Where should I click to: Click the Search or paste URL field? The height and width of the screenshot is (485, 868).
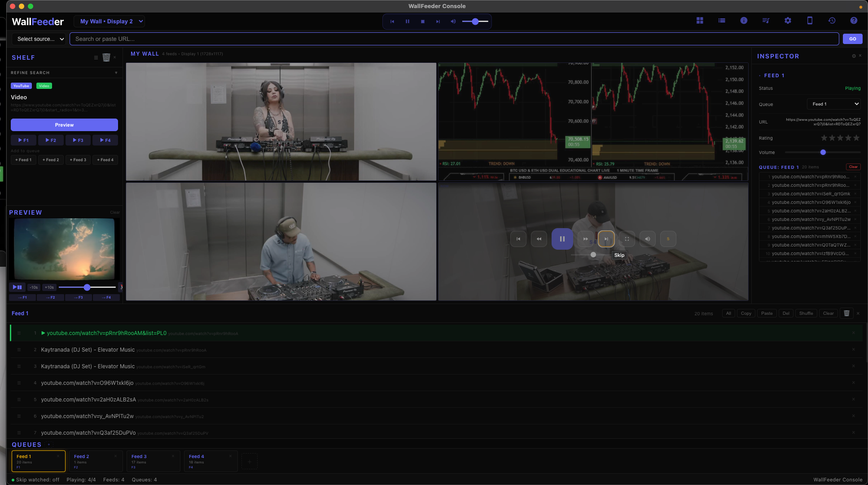(x=453, y=39)
